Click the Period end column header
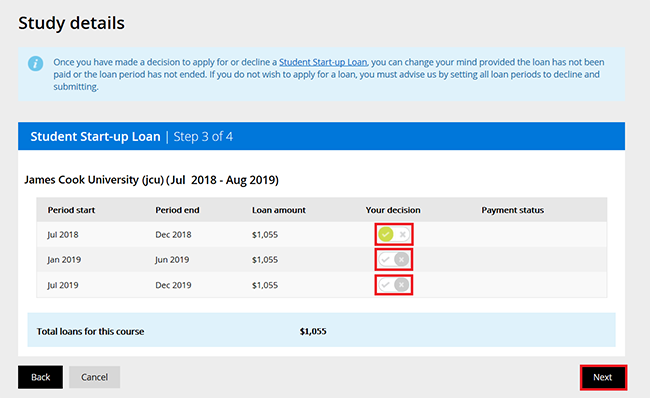Image resolution: width=650 pixels, height=398 pixels. point(177,210)
